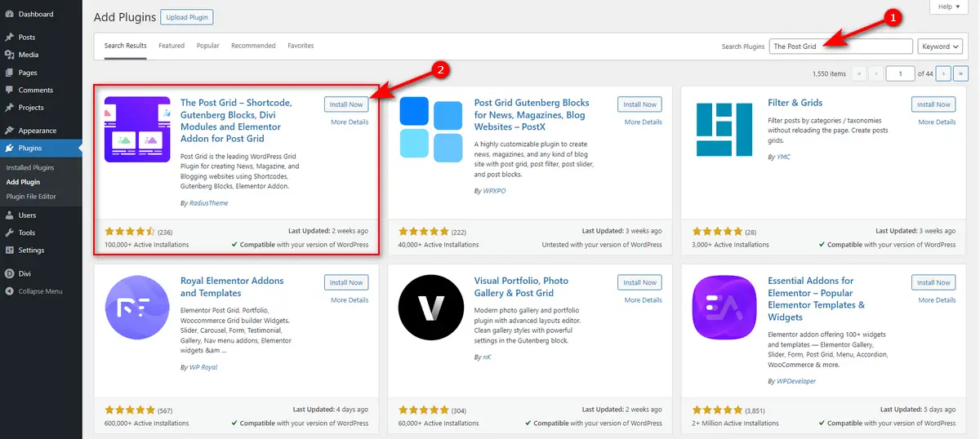Open More Details for Royal Elementor Addons
The width and height of the screenshot is (980, 439).
tap(350, 300)
